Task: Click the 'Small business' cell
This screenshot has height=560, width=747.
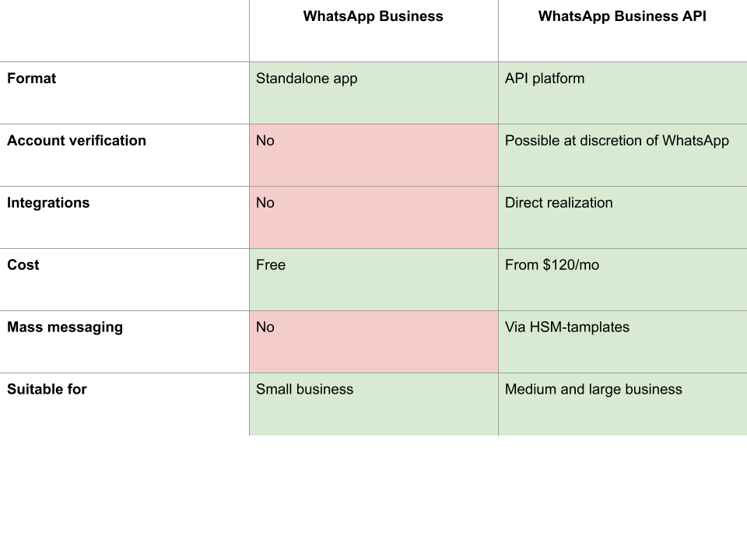Action: point(373,404)
